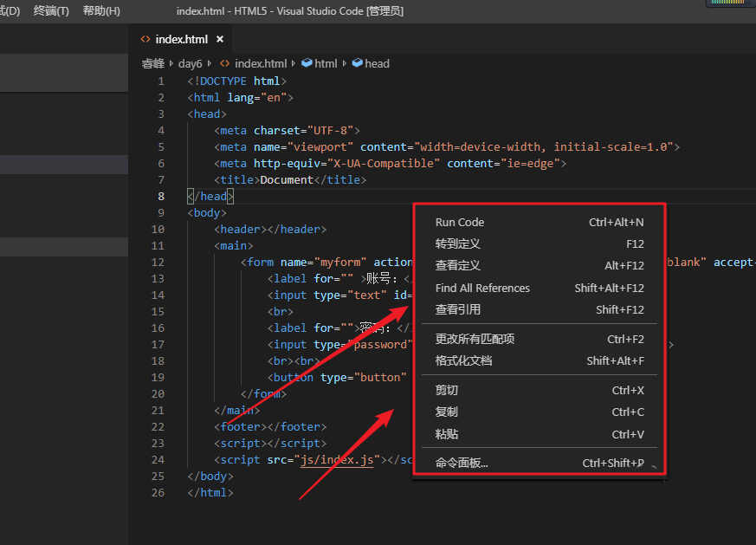Open the head breadcrumb symbol dropdown
Image resolution: width=756 pixels, height=545 pixels.
pos(377,63)
